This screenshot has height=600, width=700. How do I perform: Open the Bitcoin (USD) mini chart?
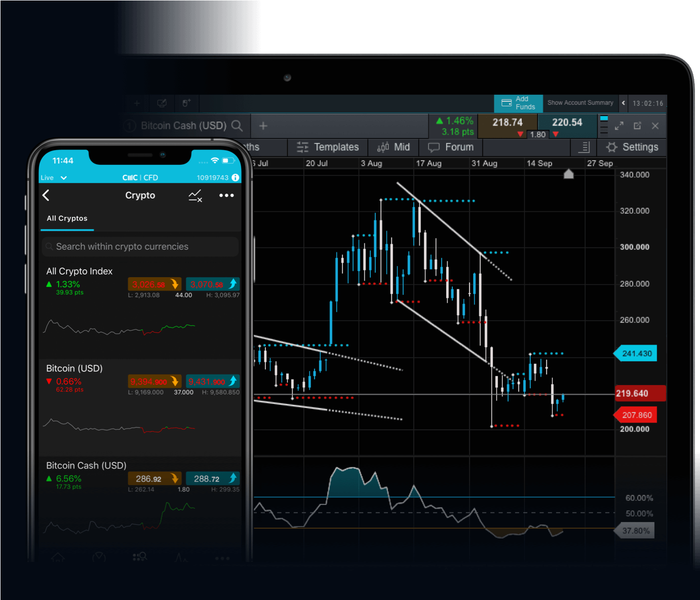[119, 425]
